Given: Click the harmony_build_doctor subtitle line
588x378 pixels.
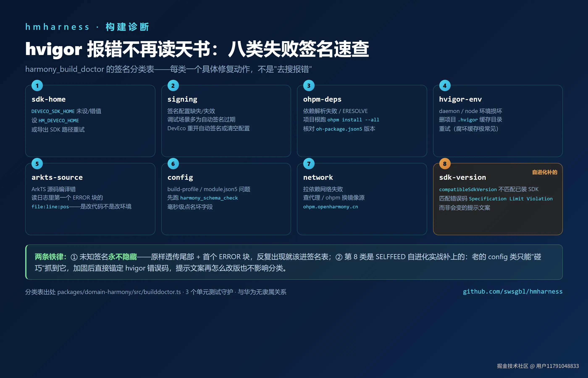Looking at the screenshot, I should coord(168,69).
